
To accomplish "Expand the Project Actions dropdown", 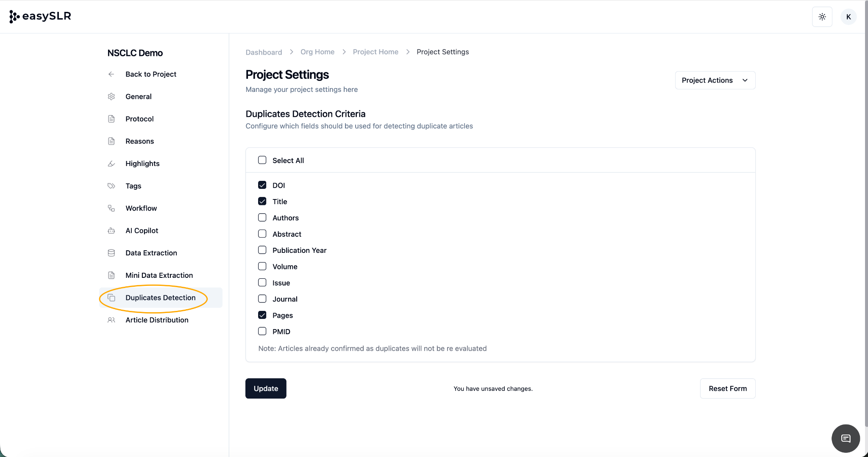I will 715,80.
